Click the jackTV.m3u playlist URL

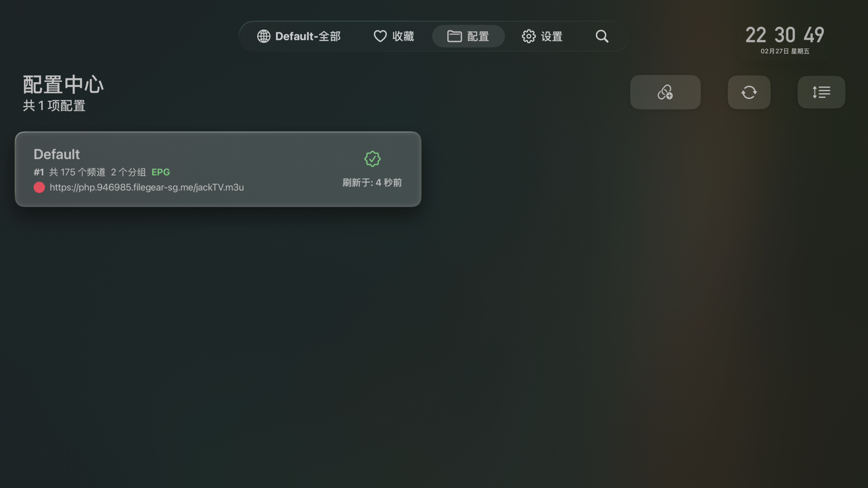[x=146, y=187]
